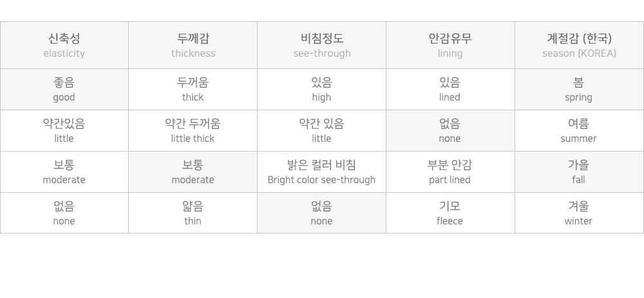The image size is (644, 298).
Task: Select 'Bright color see-through' cell
Action: 321,172
